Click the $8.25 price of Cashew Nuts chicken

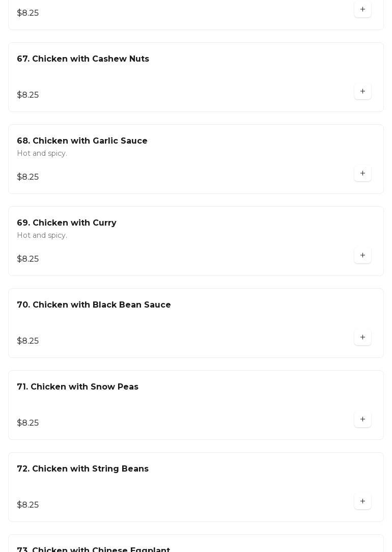click(x=28, y=95)
